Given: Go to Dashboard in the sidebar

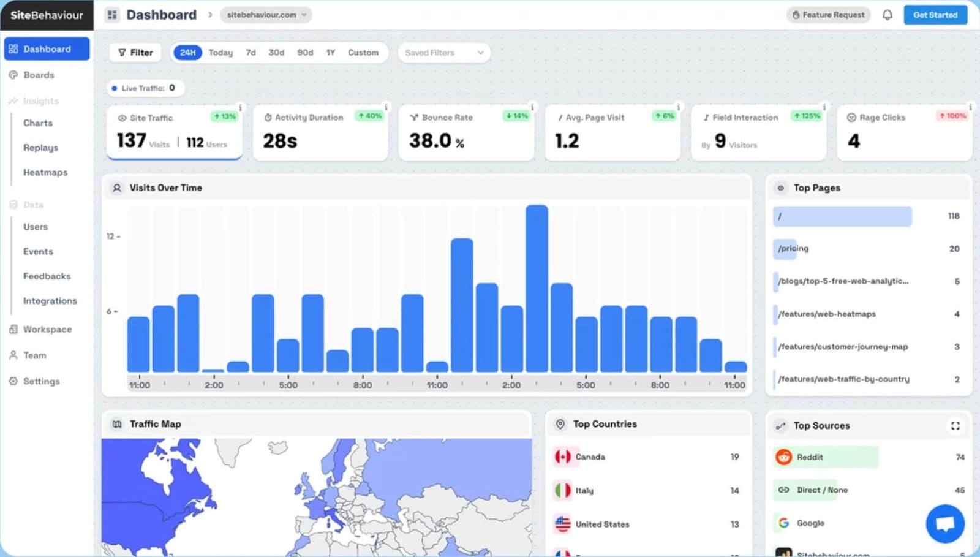Looking at the screenshot, I should [47, 49].
